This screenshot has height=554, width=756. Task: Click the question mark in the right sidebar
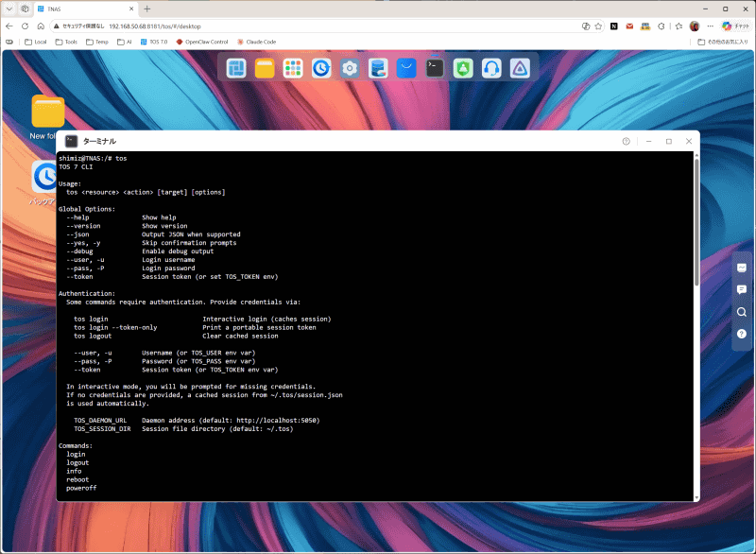[742, 334]
